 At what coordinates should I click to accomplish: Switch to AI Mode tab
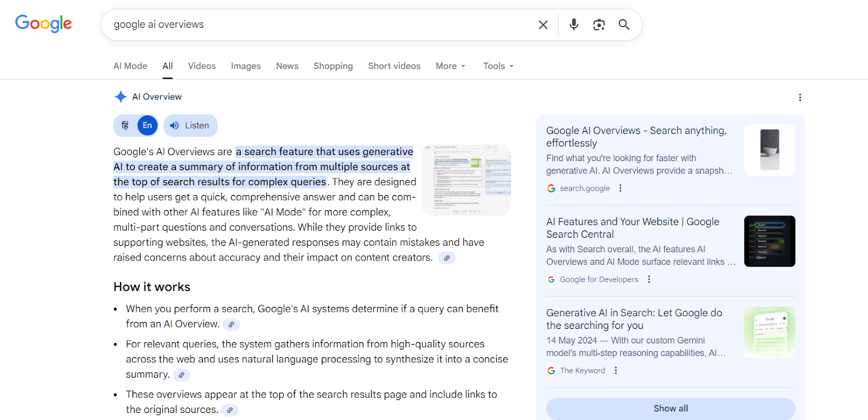[130, 66]
